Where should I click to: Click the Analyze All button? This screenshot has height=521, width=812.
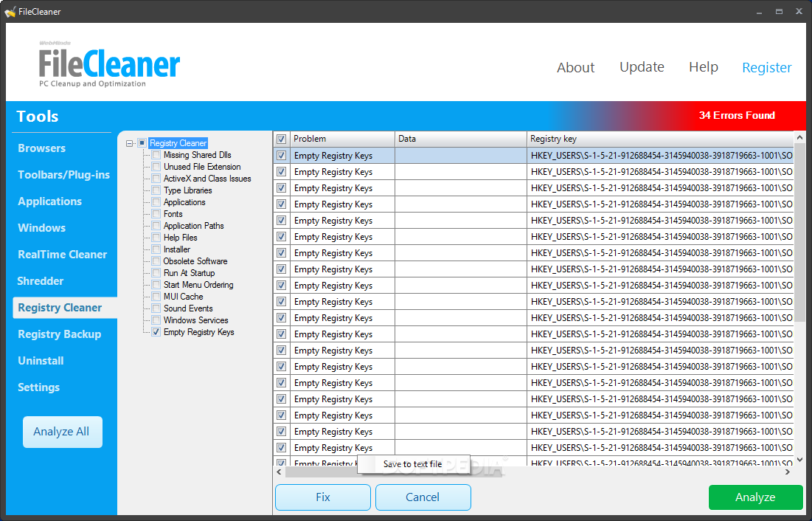click(x=63, y=432)
